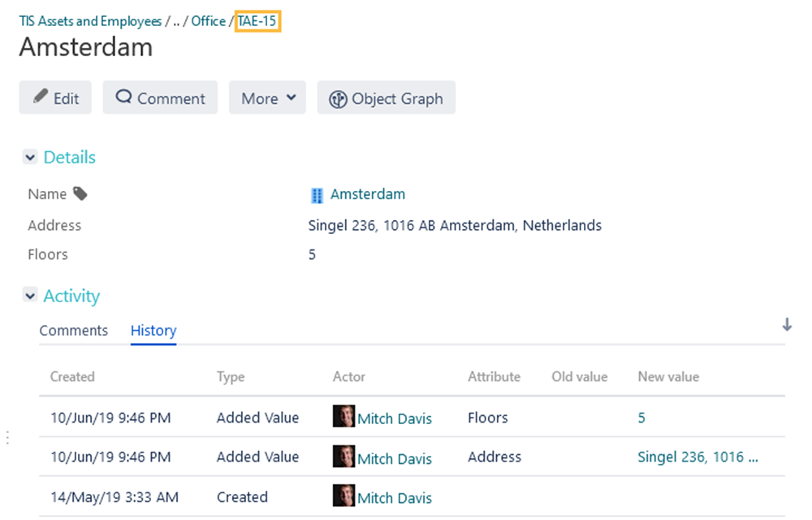Viewport: 812px width, 520px height.
Task: Click the '14/May/19 3:33 AM' timestamp
Action: click(114, 497)
